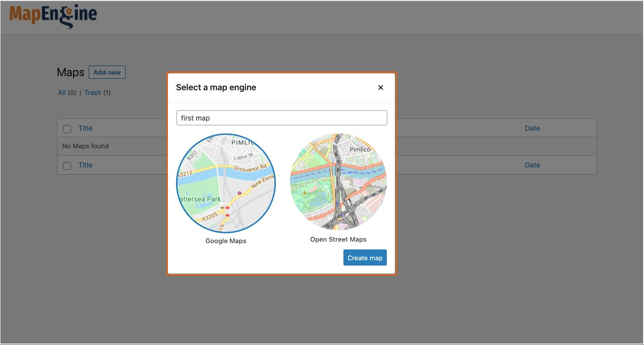Click the map name input showing first map
Viewport: 644px width, 345px height.
tap(281, 118)
